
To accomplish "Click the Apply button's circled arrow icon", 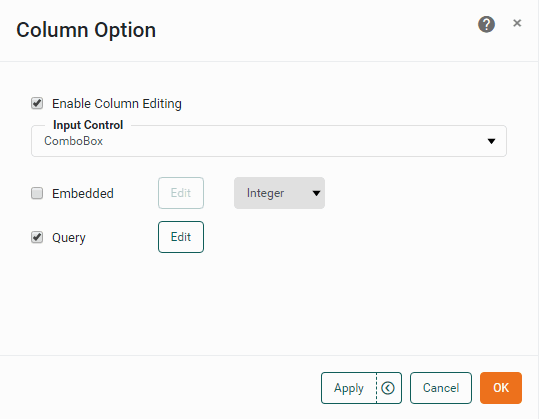I will (388, 388).
